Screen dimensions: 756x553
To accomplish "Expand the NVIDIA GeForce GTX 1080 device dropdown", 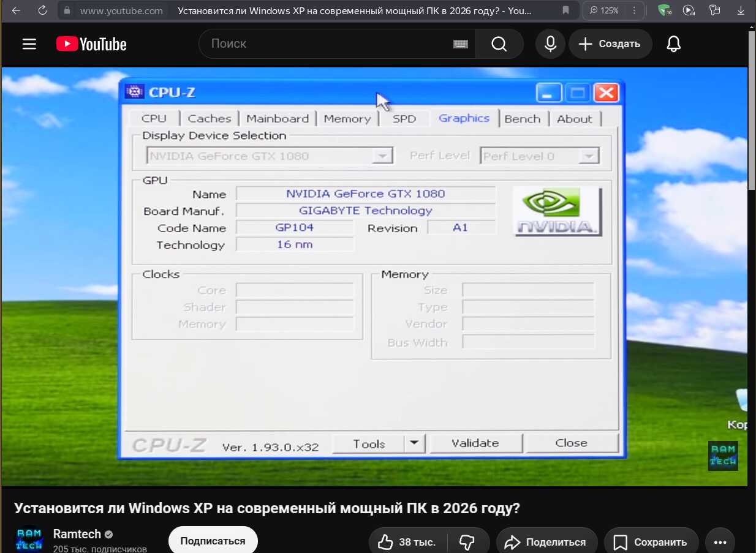I will 382,156.
